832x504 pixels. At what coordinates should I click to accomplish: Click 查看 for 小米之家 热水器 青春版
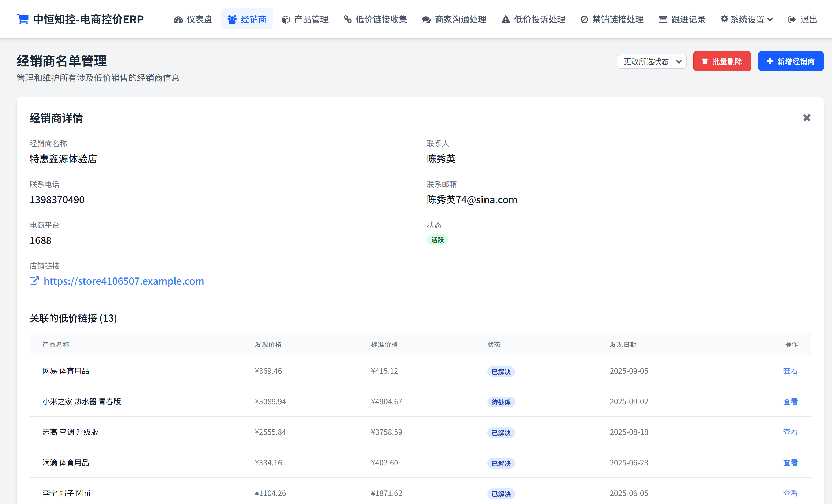point(790,401)
